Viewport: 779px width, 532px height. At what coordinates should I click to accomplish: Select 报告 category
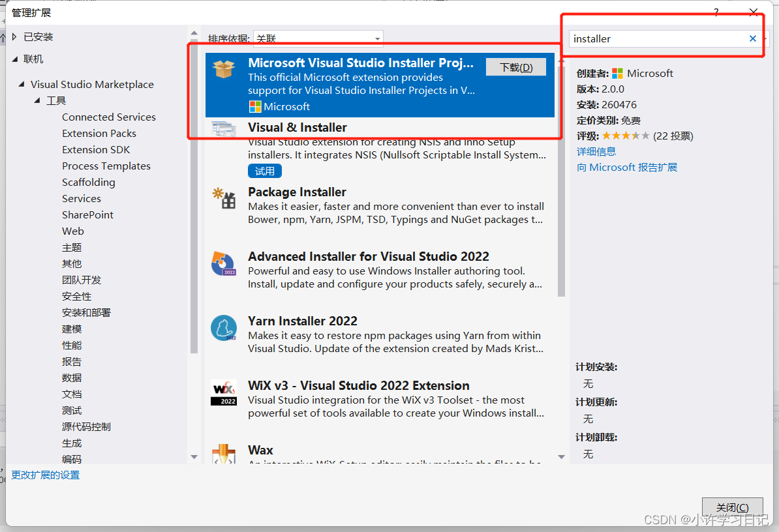[72, 362]
